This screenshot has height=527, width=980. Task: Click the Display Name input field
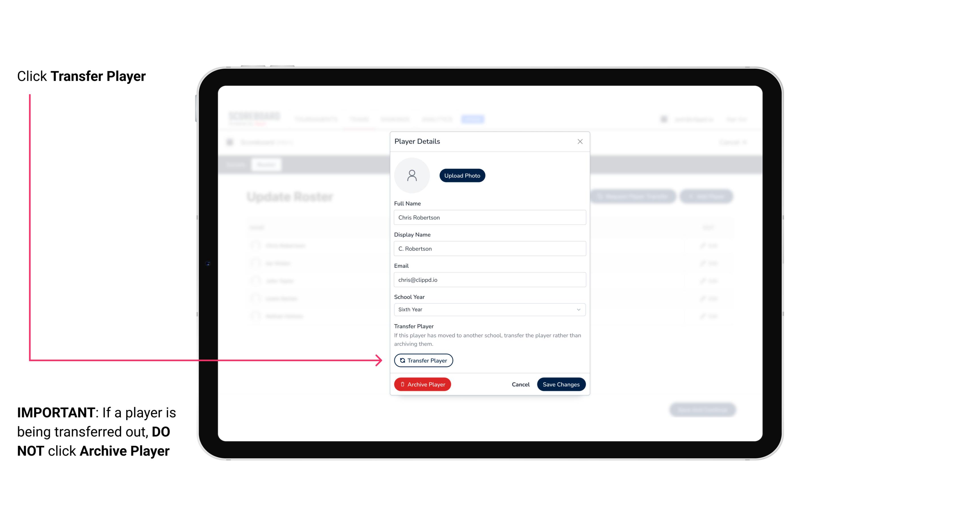(x=490, y=248)
